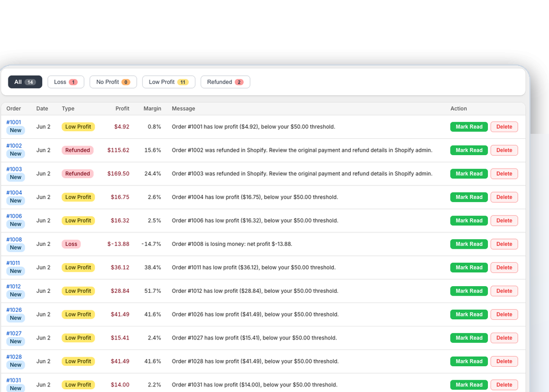Open order #1001 link

coord(13,122)
